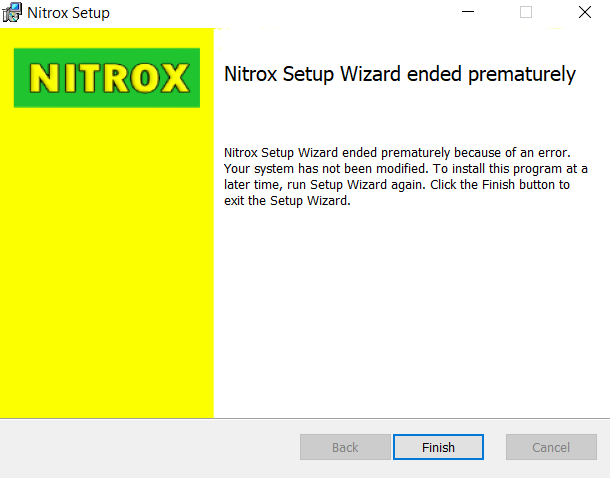
Task: Click the yellow side panel below logo
Action: tap(107, 263)
